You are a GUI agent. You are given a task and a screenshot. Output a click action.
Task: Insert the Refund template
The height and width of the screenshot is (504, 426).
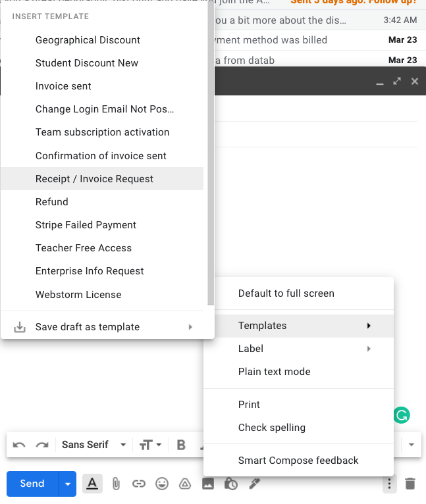(102, 202)
